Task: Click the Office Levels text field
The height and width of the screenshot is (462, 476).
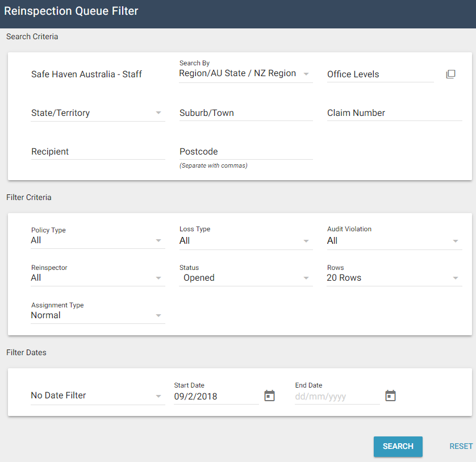Action: pos(380,74)
